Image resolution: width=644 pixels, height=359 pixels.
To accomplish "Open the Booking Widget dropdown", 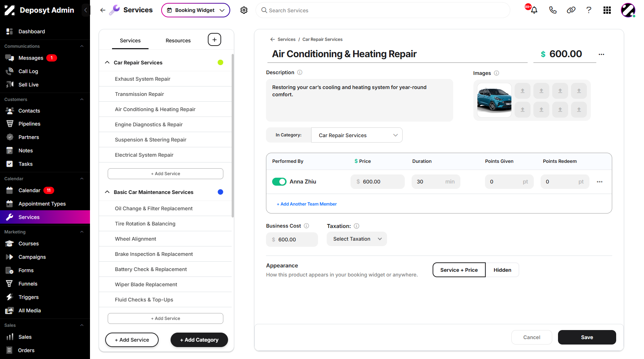I will (x=196, y=10).
